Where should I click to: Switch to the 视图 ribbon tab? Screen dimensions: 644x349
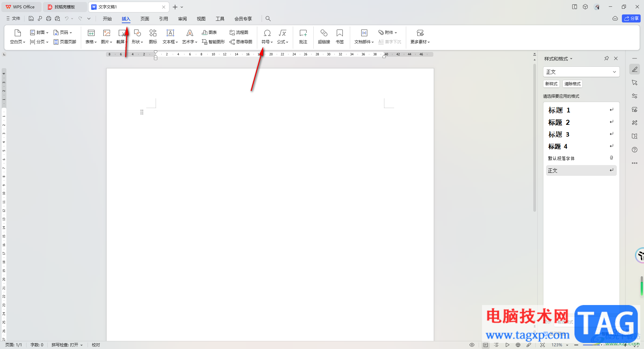(x=201, y=19)
